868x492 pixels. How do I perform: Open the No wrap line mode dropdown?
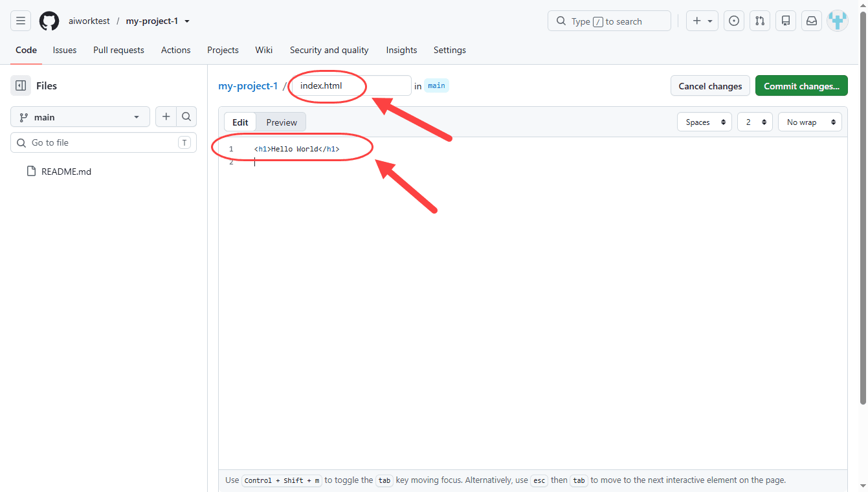click(x=810, y=122)
